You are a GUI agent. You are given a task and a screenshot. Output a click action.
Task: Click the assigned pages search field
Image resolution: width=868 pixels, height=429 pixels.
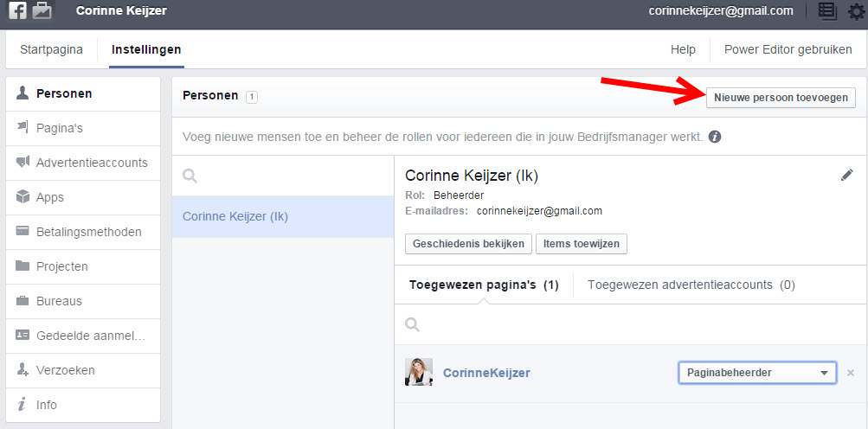point(631,324)
